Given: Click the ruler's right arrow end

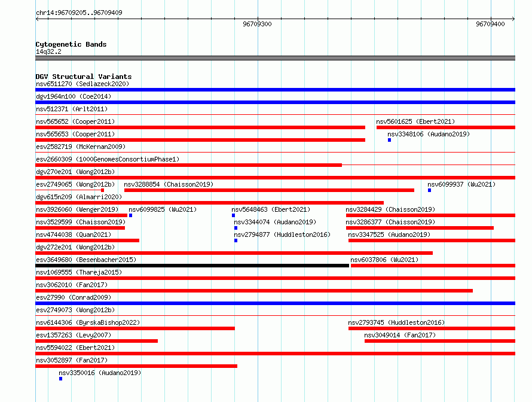Looking at the screenshot, I should point(513,19).
